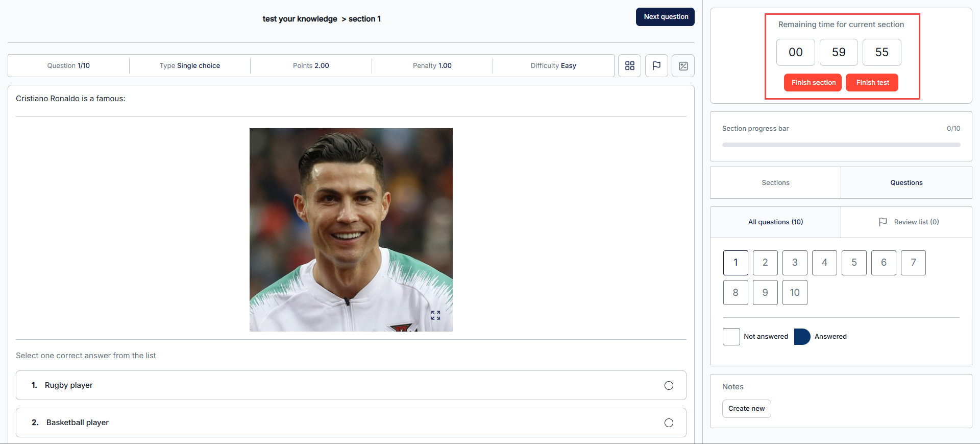
Task: Switch to the Questions tab
Action: point(906,182)
